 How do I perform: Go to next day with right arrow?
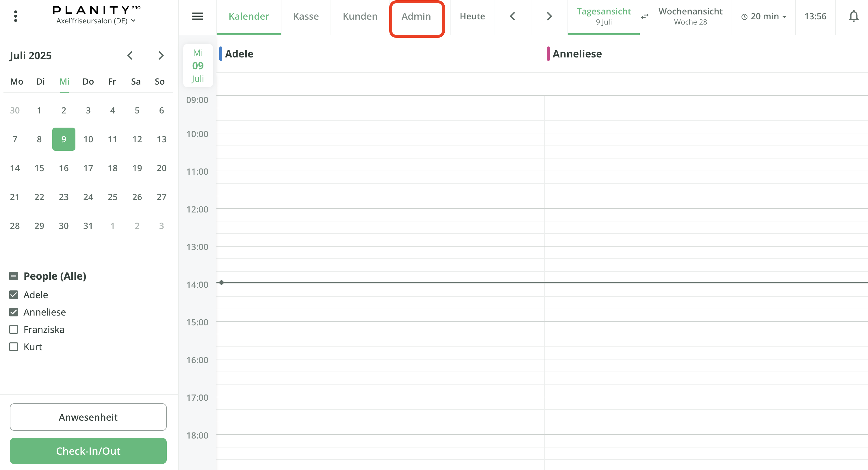[x=549, y=16]
